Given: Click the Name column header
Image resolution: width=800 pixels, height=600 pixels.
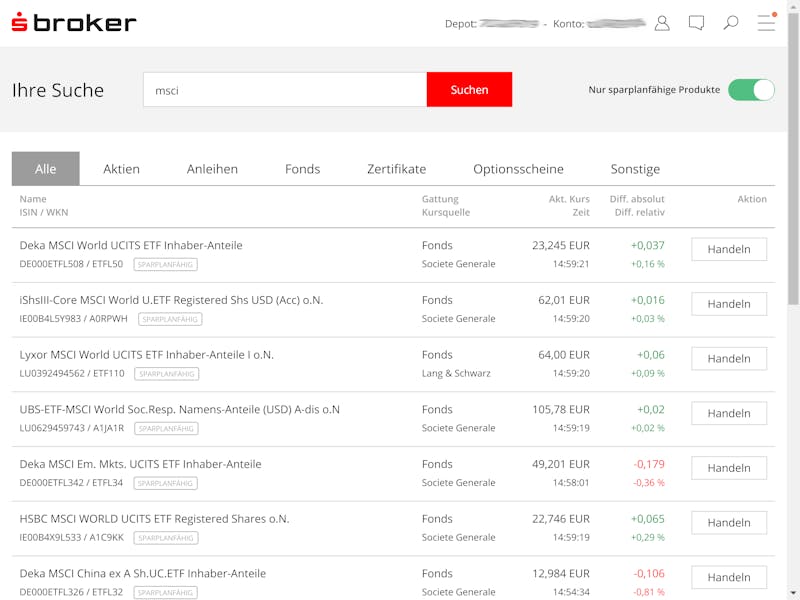Looking at the screenshot, I should pos(33,199).
